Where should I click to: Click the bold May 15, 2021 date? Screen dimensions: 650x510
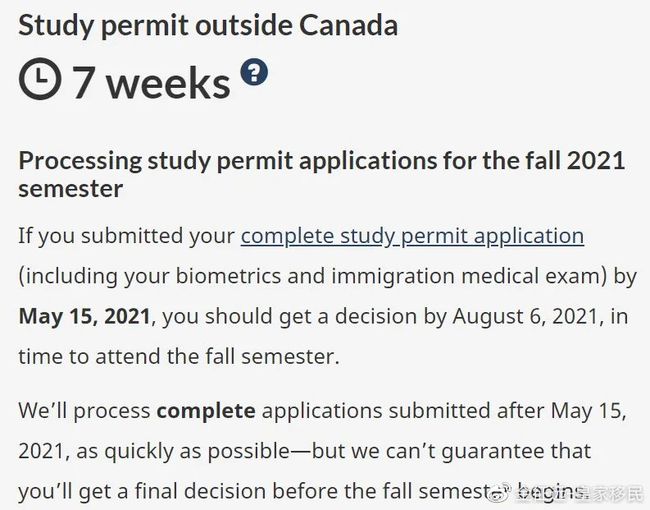pyautogui.click(x=85, y=316)
